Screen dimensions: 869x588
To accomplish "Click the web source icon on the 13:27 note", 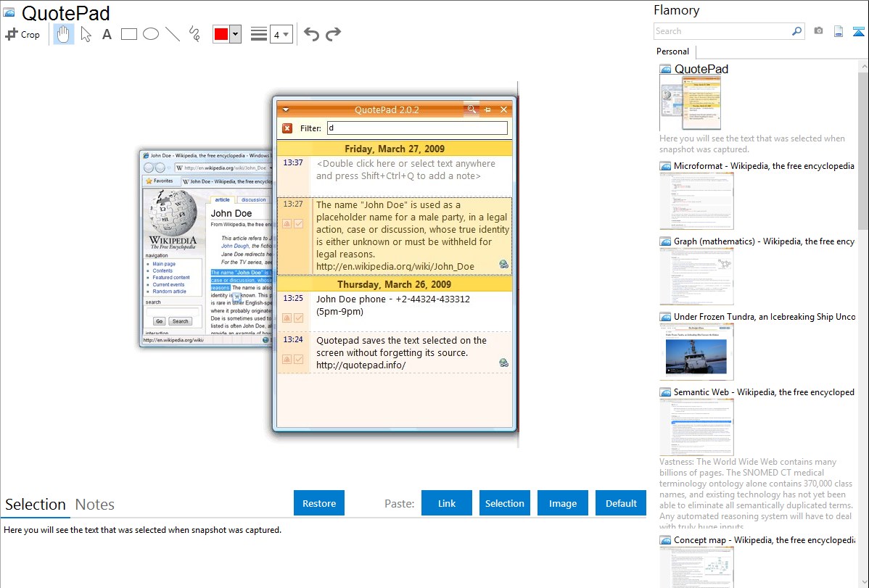I will (504, 265).
